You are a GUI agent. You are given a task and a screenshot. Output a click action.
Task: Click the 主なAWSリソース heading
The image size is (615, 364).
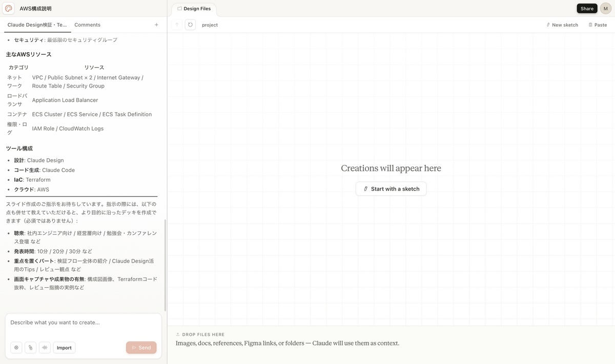[29, 54]
